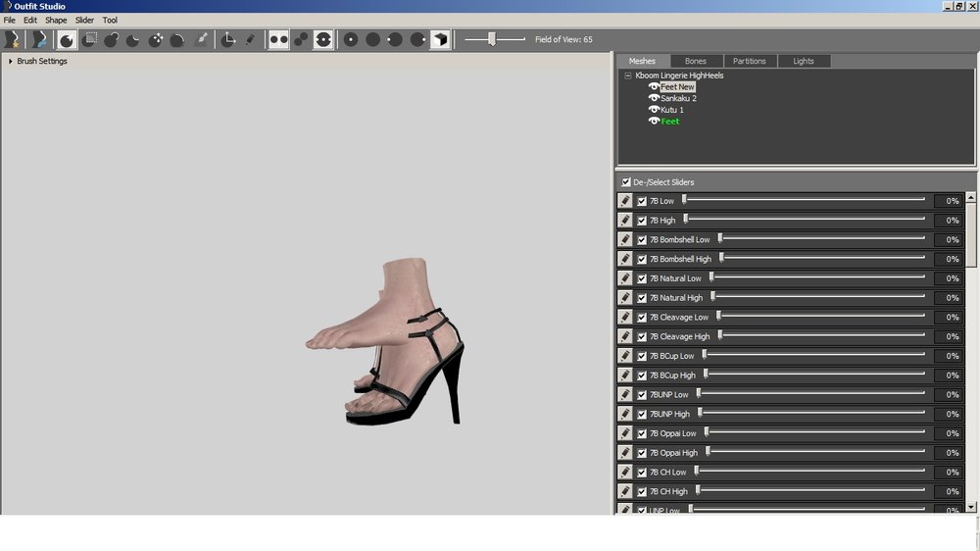This screenshot has width=980, height=551.
Task: Click the 7B Oppai High percentage value field
Action: 950,452
